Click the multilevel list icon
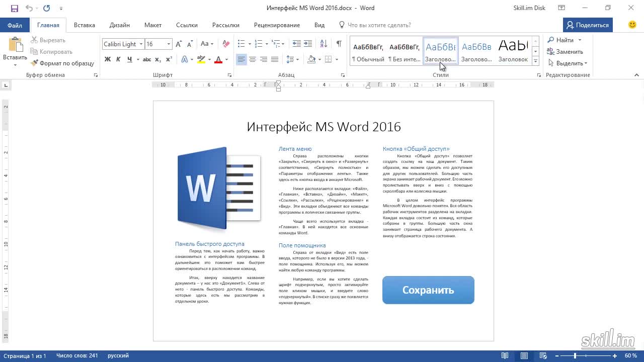The width and height of the screenshot is (644, 362). 275,44
